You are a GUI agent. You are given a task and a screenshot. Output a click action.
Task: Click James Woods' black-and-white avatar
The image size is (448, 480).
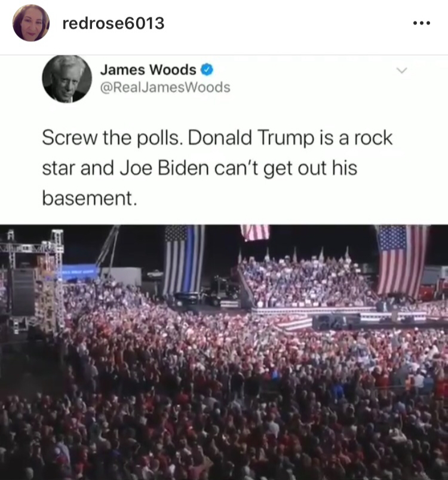point(67,79)
